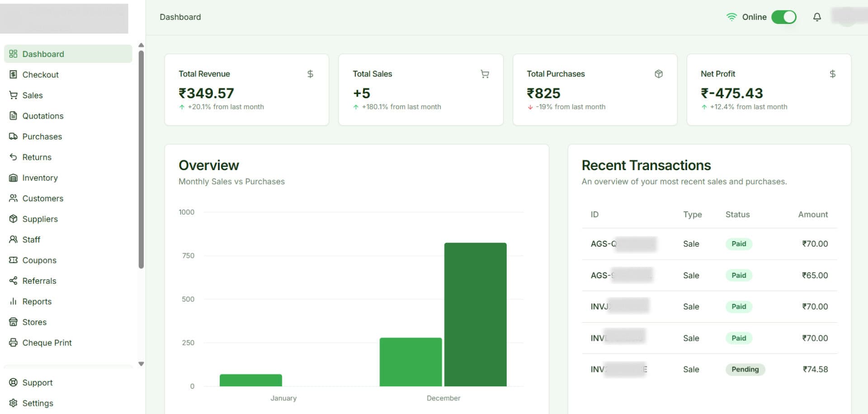The width and height of the screenshot is (868, 414).
Task: Click the Checkout icon in sidebar
Action: 13,75
